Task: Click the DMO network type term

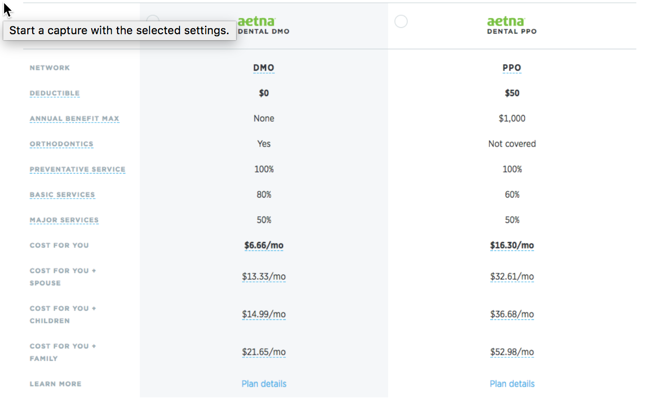Action: (264, 68)
